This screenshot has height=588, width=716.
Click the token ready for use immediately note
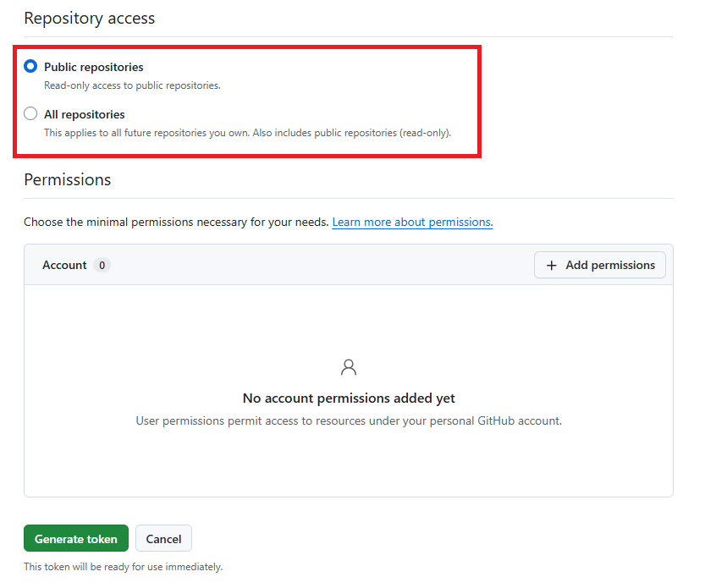click(x=124, y=567)
